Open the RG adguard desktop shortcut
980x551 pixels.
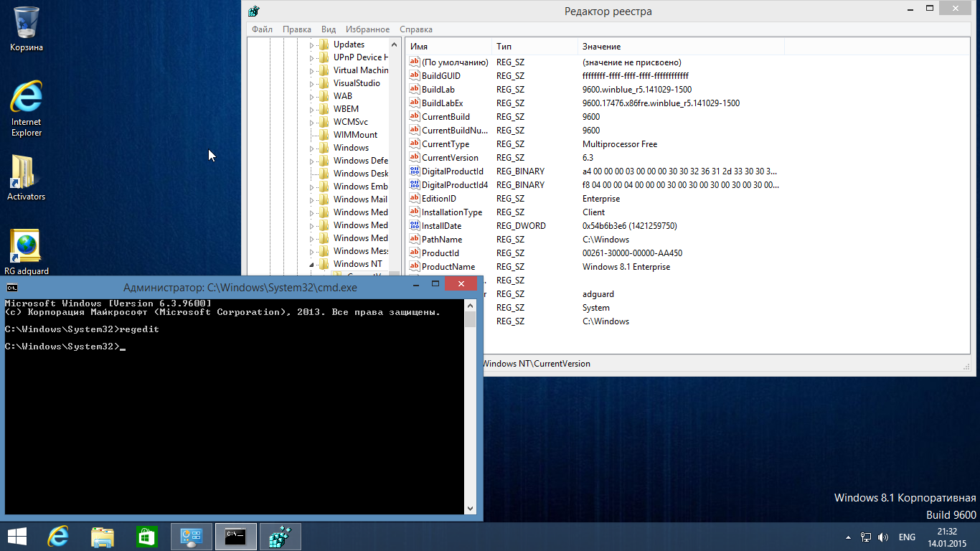[27, 252]
